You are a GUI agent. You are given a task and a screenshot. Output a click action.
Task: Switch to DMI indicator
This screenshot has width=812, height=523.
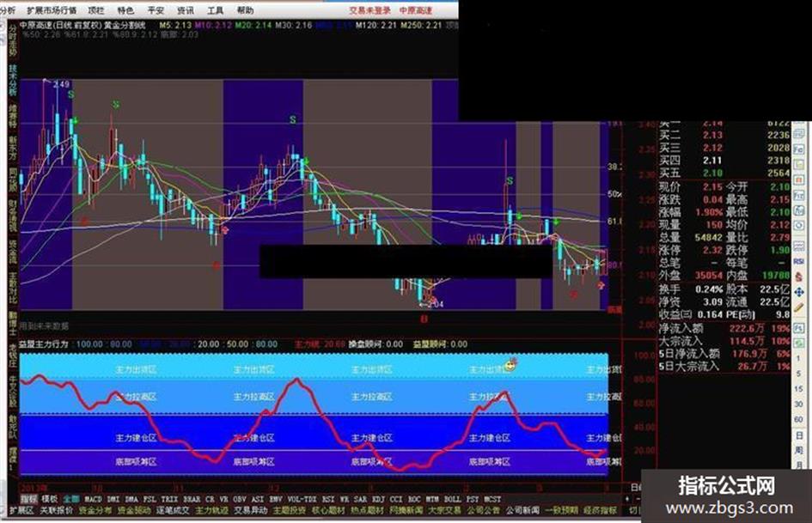coord(113,499)
